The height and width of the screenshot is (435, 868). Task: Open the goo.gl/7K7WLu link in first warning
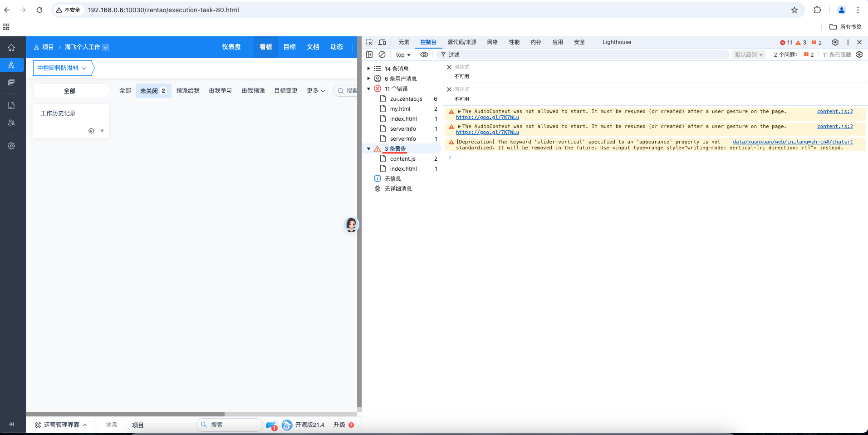(487, 118)
